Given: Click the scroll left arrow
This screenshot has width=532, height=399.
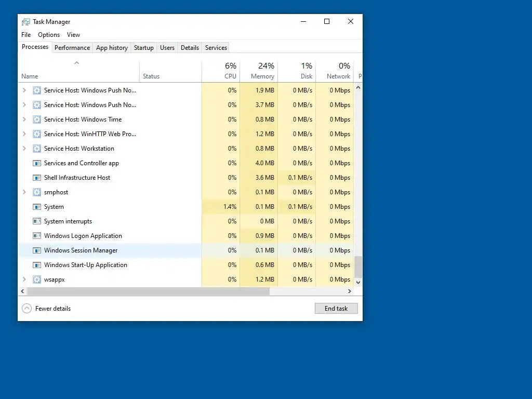Looking at the screenshot, I should (x=22, y=291).
